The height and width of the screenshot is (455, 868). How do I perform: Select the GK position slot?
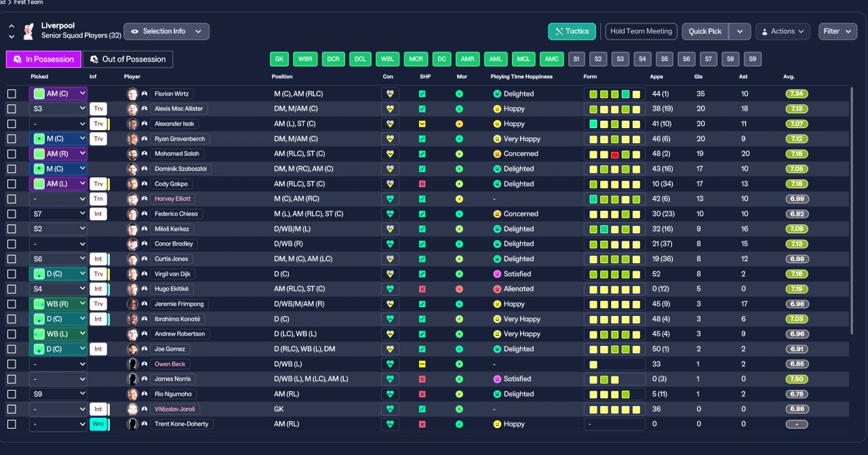279,59
